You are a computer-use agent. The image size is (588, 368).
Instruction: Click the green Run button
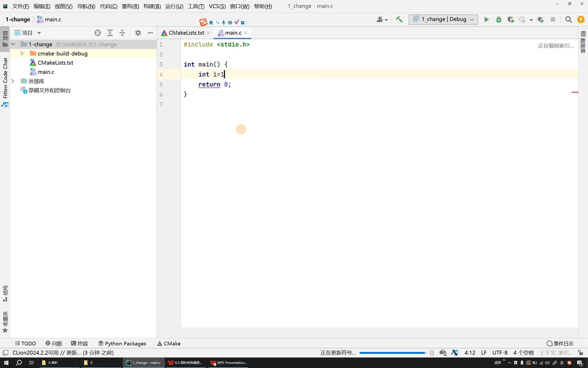486,19
